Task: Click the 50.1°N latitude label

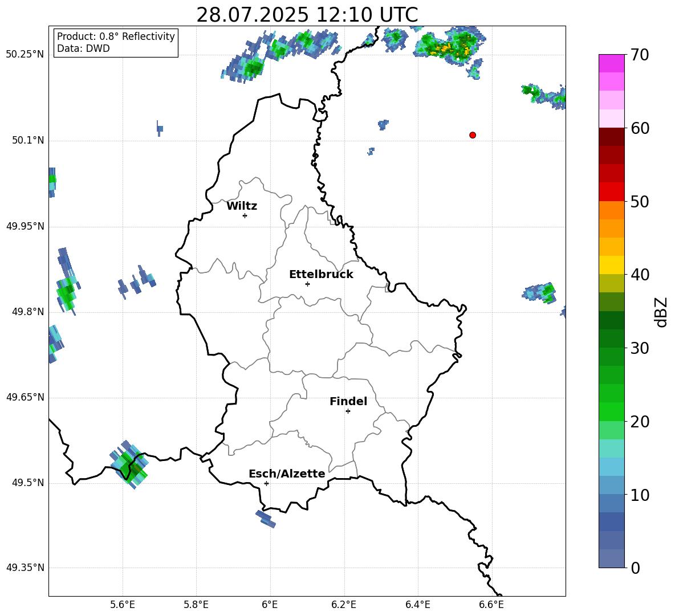Action: pos(28,140)
